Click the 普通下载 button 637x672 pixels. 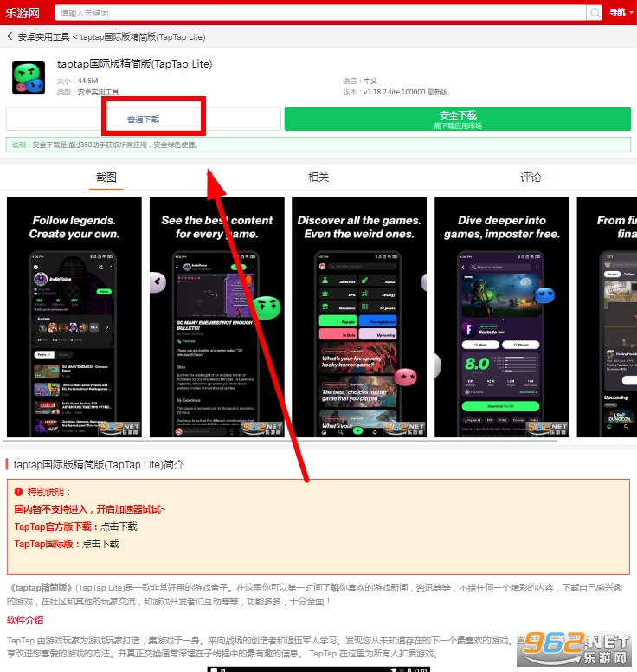pos(143,120)
